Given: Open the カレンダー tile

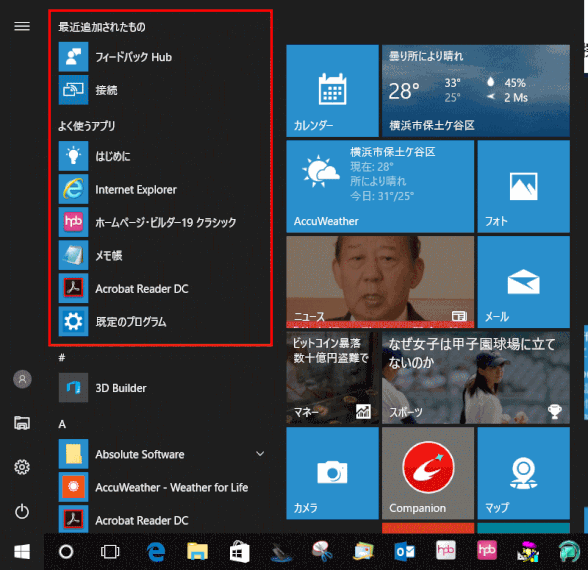Looking at the screenshot, I should click(x=332, y=91).
